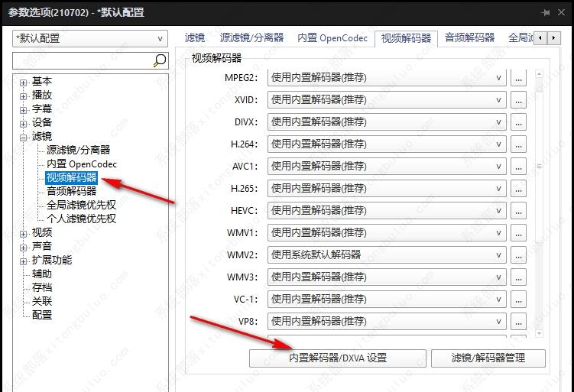Expand the 扩展功能 tree node
The width and height of the screenshot is (574, 392).
click(x=24, y=261)
